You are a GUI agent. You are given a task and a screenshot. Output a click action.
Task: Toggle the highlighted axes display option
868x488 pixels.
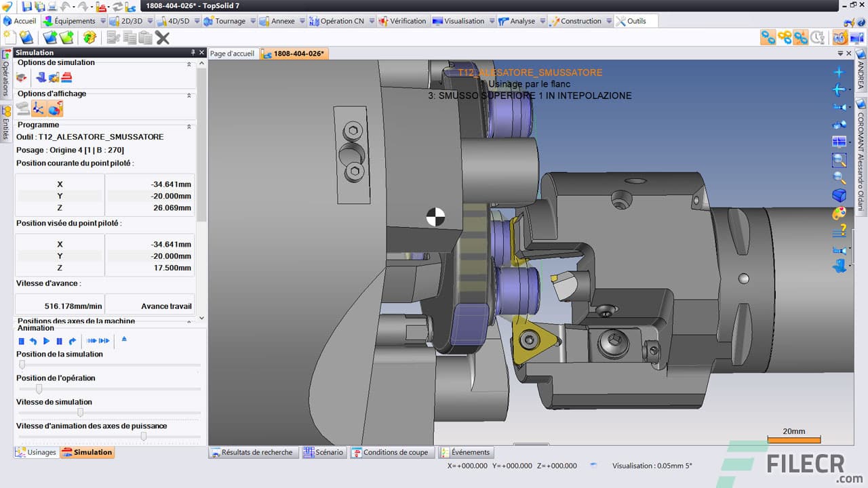39,108
